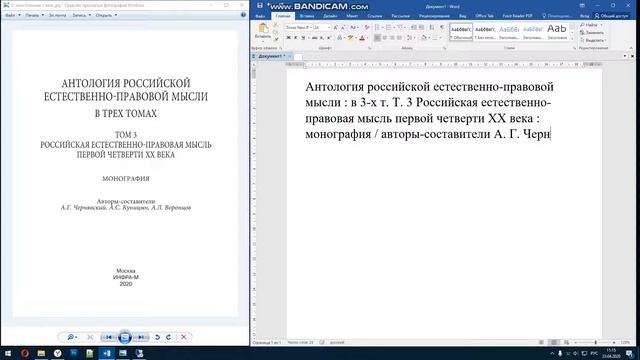Viewport: 640px width, 360px height.
Task: Toggle subscript formatting
Action: [x=322, y=38]
